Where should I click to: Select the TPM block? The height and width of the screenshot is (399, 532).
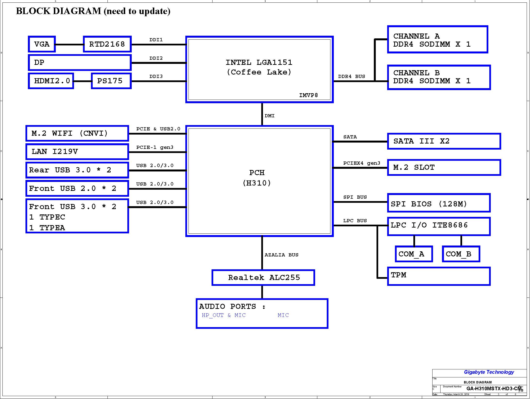[439, 276]
